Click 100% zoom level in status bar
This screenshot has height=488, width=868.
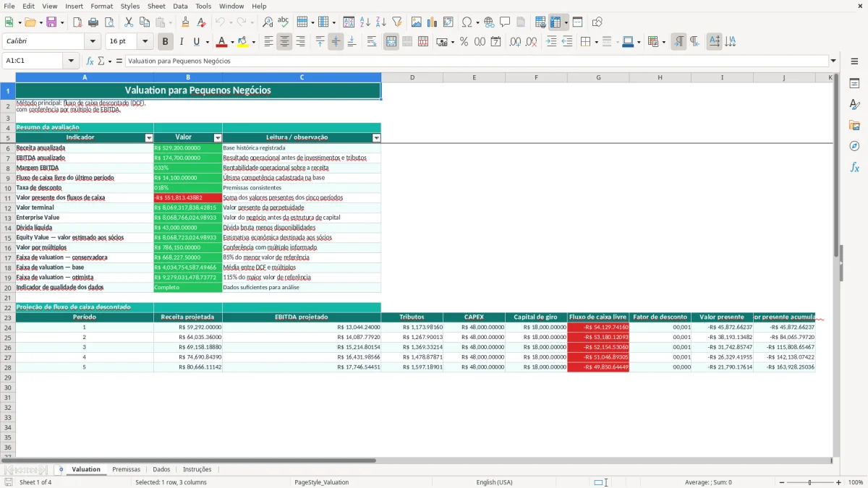(x=855, y=482)
